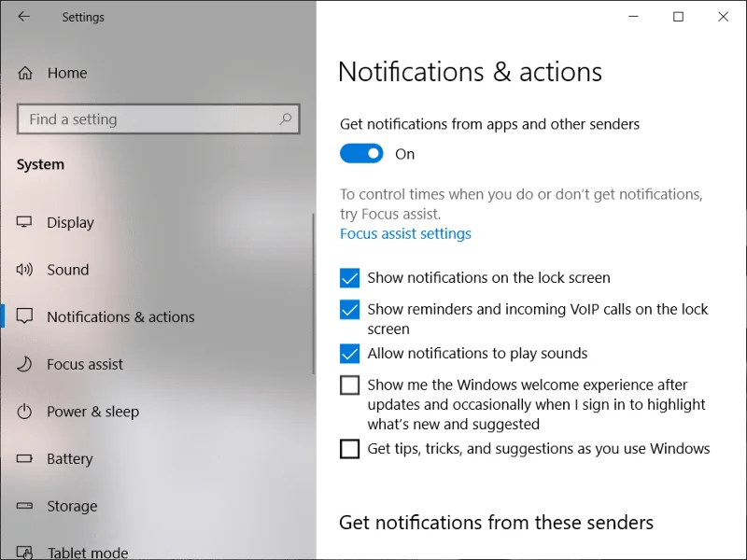Maximize the Settings window

tap(679, 17)
